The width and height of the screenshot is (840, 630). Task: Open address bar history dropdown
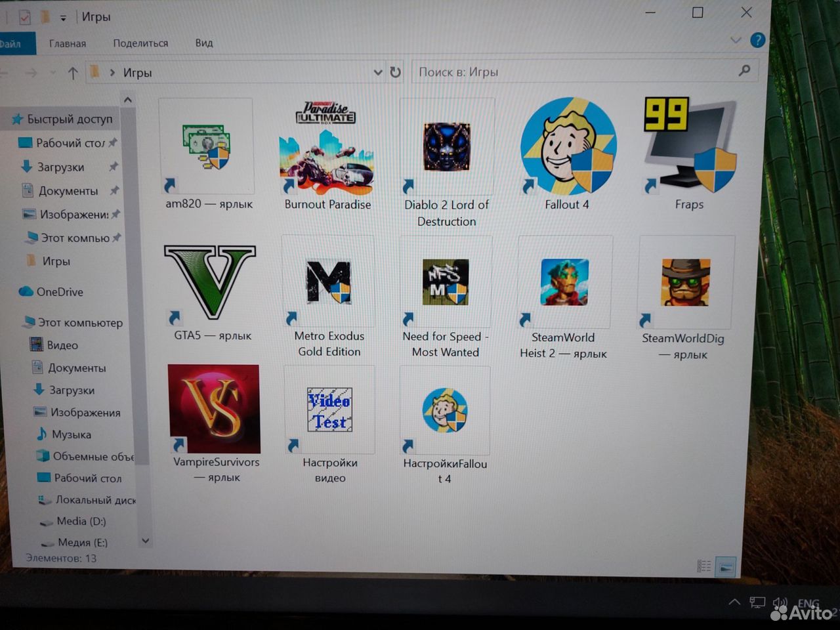[x=378, y=72]
